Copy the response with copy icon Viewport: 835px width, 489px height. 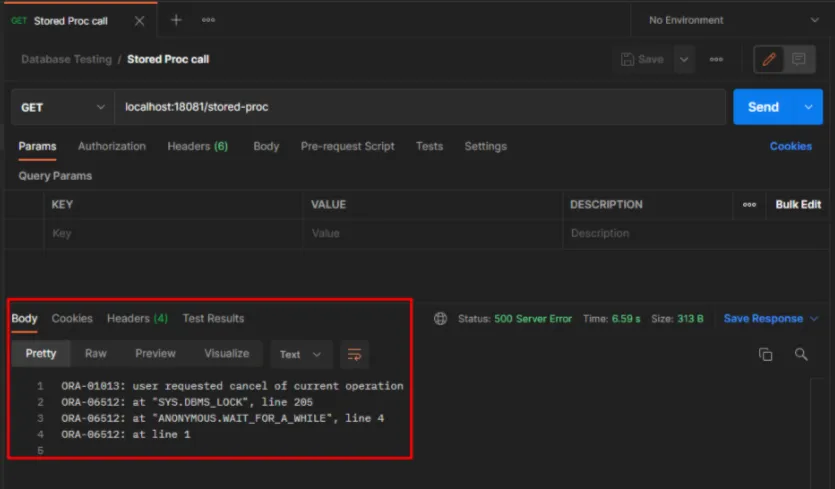tap(765, 354)
